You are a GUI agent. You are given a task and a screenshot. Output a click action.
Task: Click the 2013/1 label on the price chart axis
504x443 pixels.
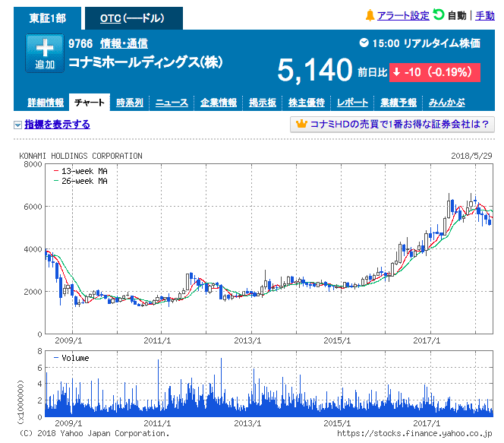point(247,340)
